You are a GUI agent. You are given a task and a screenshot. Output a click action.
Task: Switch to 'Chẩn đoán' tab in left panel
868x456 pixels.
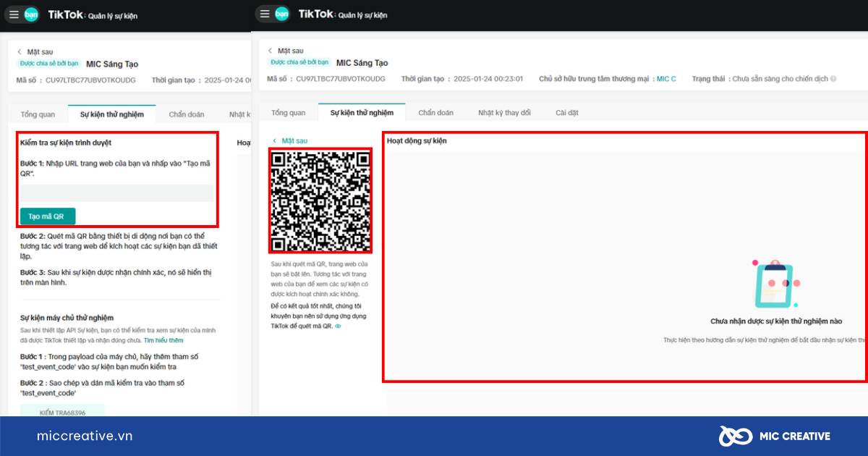187,114
